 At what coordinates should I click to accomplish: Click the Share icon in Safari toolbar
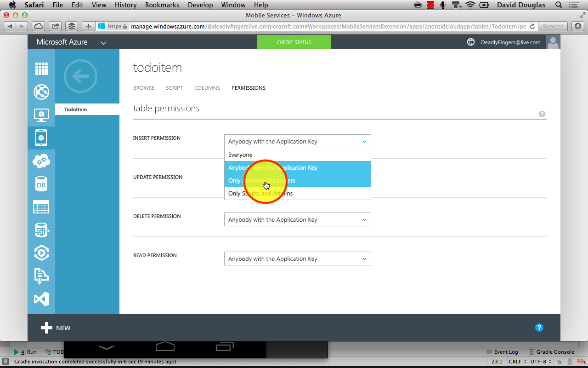[x=55, y=26]
